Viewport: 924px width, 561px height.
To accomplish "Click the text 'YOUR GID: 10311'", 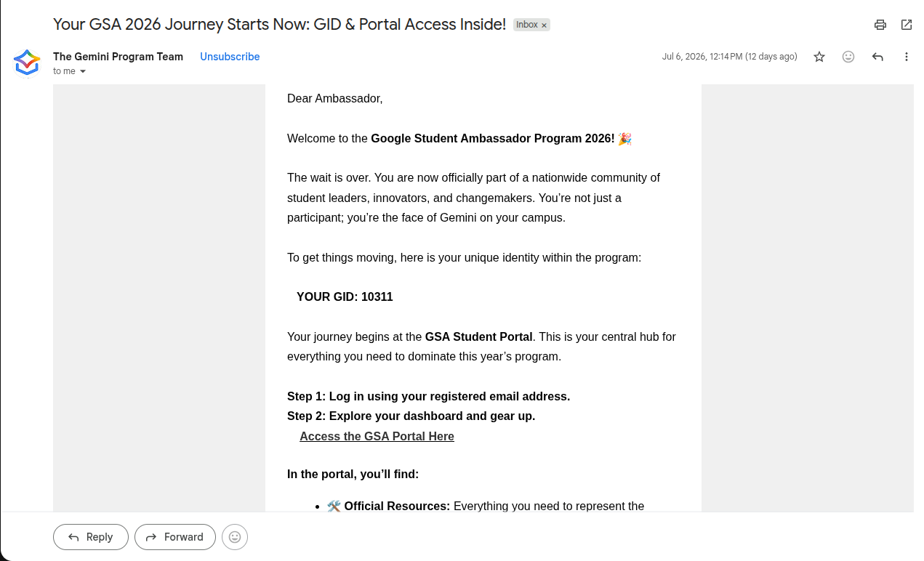I will [345, 296].
